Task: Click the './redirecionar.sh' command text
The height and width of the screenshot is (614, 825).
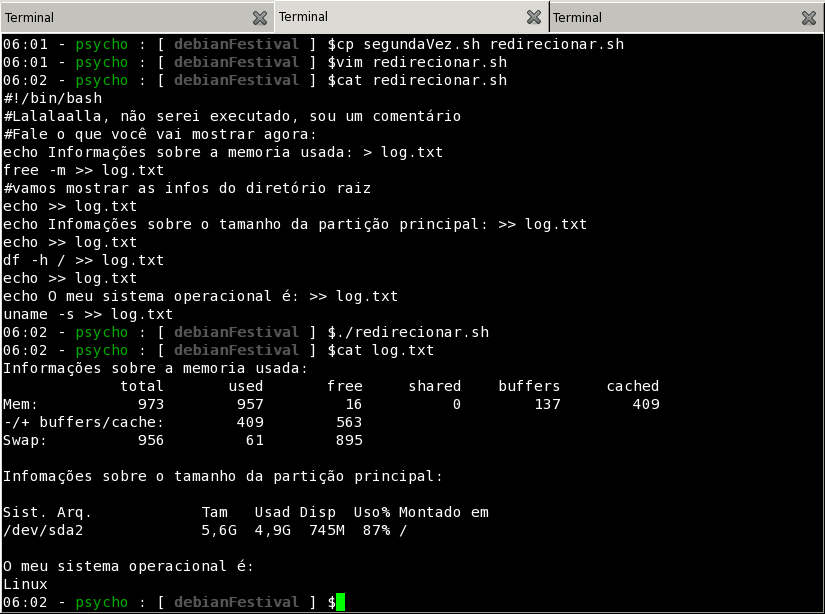Action: tap(413, 332)
